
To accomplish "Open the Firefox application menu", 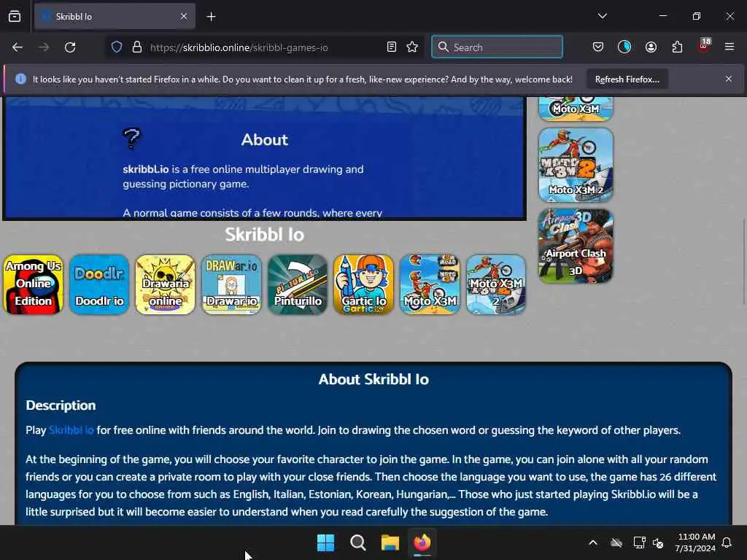I will click(729, 47).
